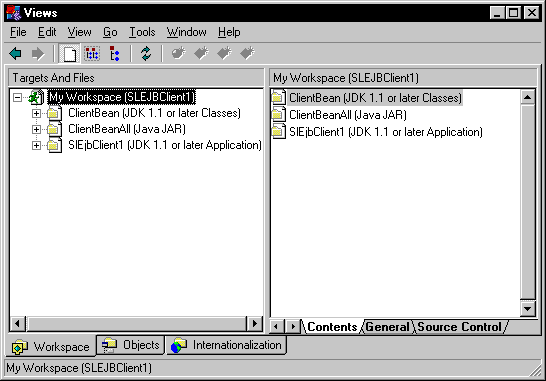Image resolution: width=546 pixels, height=381 pixels.
Task: Click ClientBeanAll folder icon in contents pane
Action: [x=279, y=115]
